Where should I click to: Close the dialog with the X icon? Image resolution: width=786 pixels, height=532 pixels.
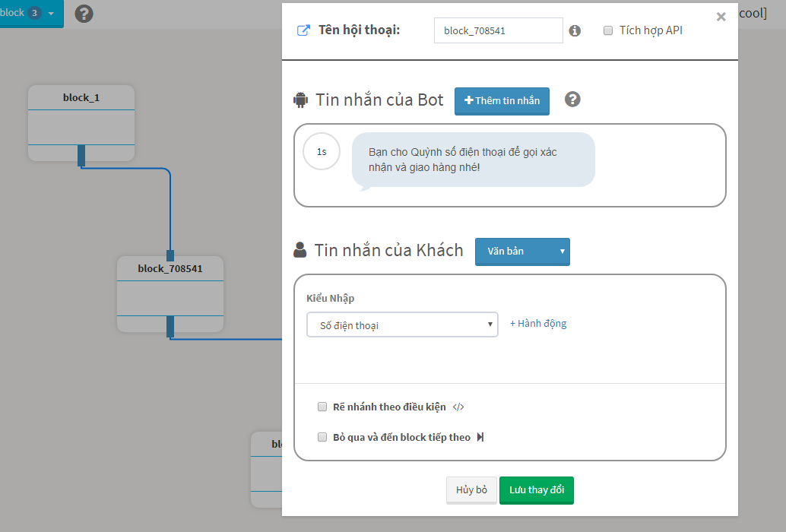click(x=721, y=17)
